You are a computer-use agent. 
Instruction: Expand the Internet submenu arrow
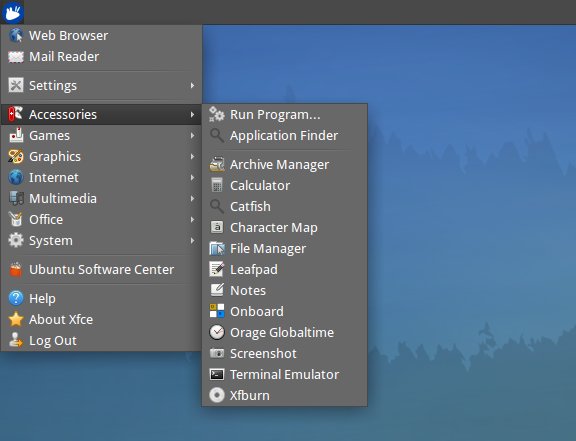(192, 178)
